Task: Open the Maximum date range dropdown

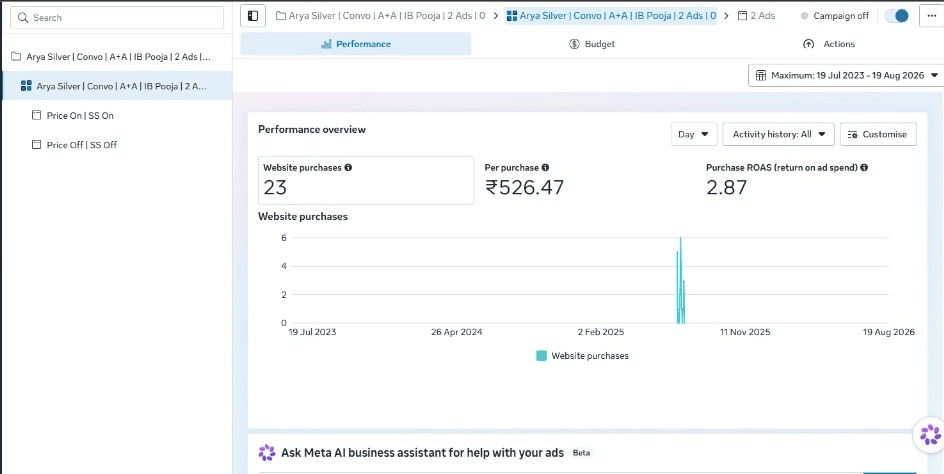Action: [846, 75]
